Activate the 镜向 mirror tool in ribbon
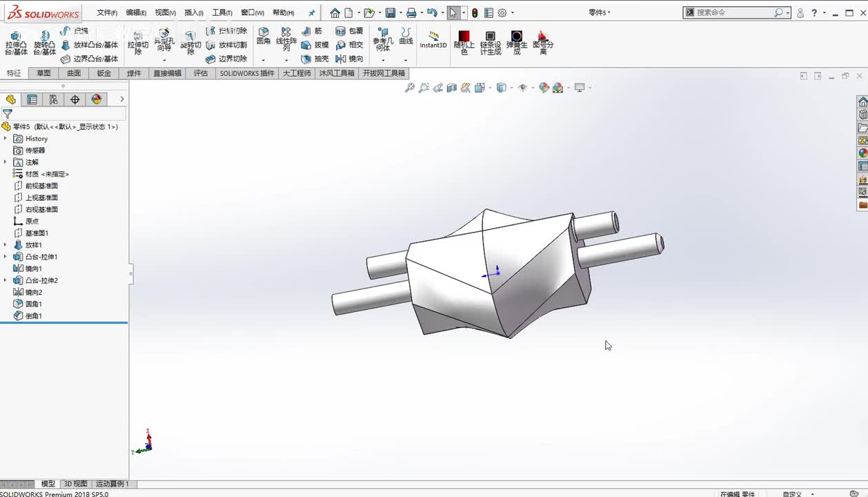The height and width of the screenshot is (497, 868). (x=349, y=59)
